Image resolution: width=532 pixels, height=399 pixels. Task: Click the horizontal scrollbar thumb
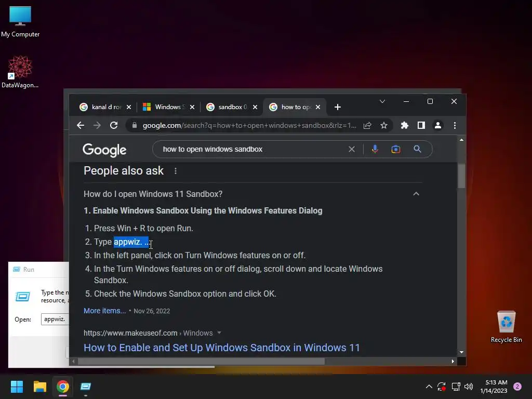201,362
